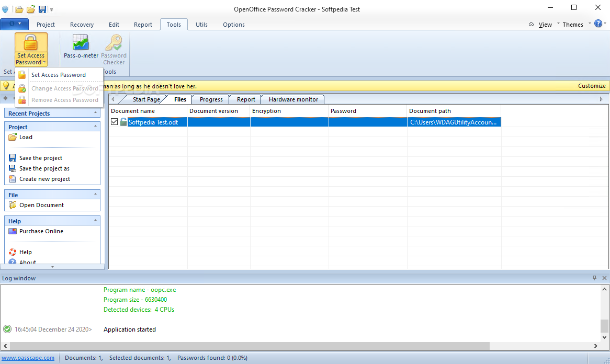The image size is (610, 364).
Task: Click the help question mark icon
Action: [x=598, y=24]
